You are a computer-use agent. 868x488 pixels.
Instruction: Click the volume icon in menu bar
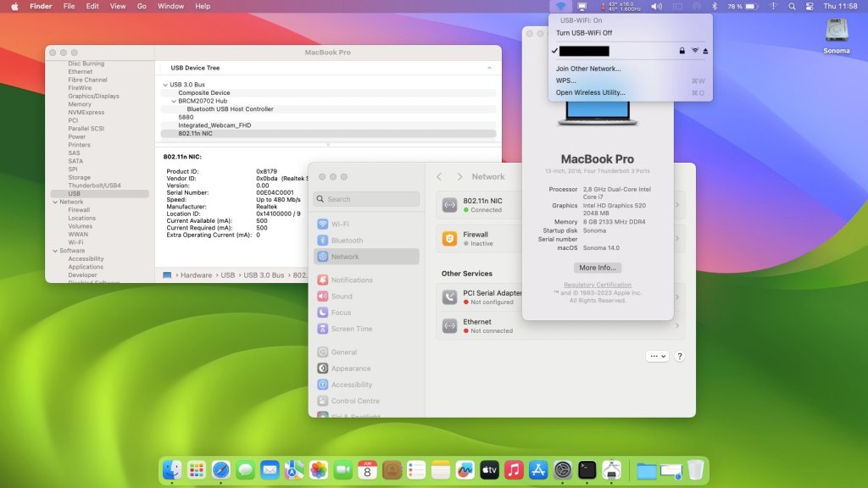pyautogui.click(x=656, y=6)
